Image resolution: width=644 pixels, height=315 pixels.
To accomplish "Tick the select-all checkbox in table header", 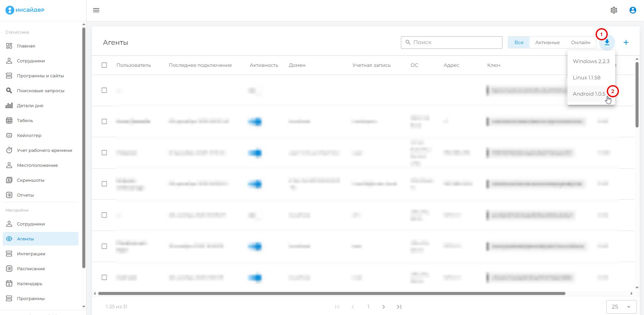I will [104, 65].
